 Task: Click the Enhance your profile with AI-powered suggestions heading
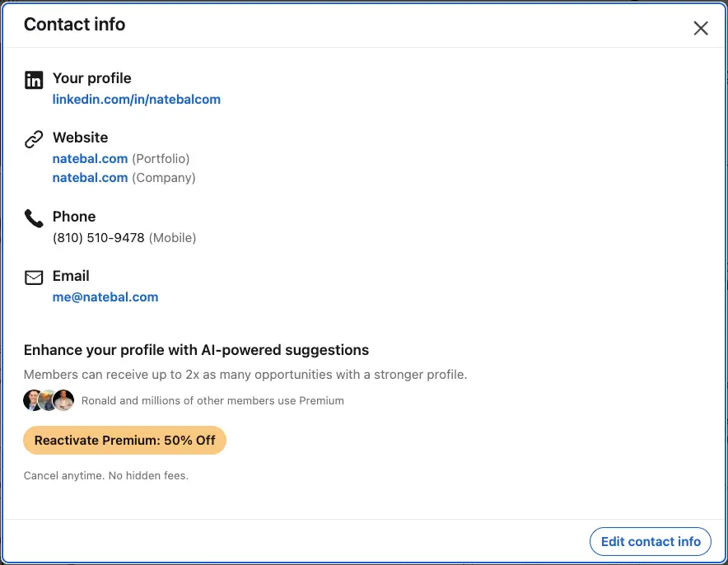196,350
